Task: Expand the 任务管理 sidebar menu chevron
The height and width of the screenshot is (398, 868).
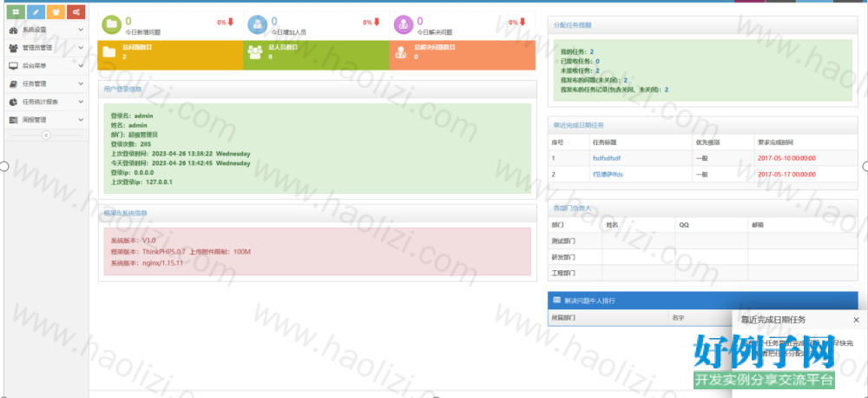Action: [81, 83]
